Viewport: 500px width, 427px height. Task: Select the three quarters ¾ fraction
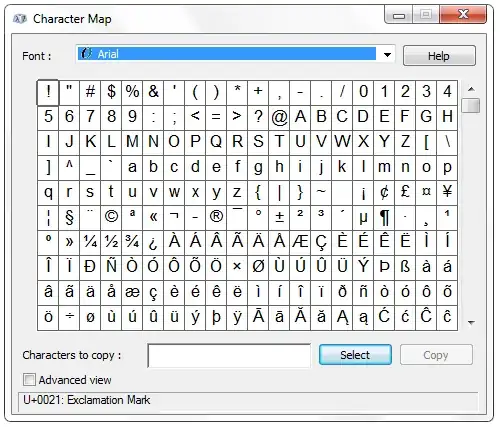pyautogui.click(x=132, y=243)
